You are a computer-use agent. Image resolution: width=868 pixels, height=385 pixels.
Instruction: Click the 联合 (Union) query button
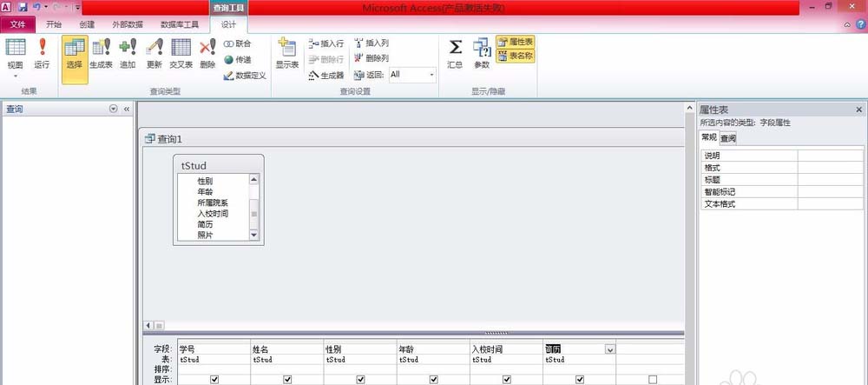coord(237,43)
